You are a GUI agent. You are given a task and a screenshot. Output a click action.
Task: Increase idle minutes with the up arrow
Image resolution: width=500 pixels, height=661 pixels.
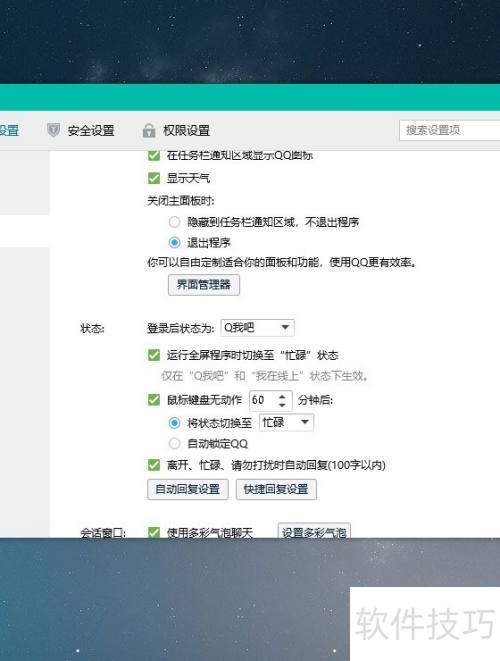click(282, 395)
